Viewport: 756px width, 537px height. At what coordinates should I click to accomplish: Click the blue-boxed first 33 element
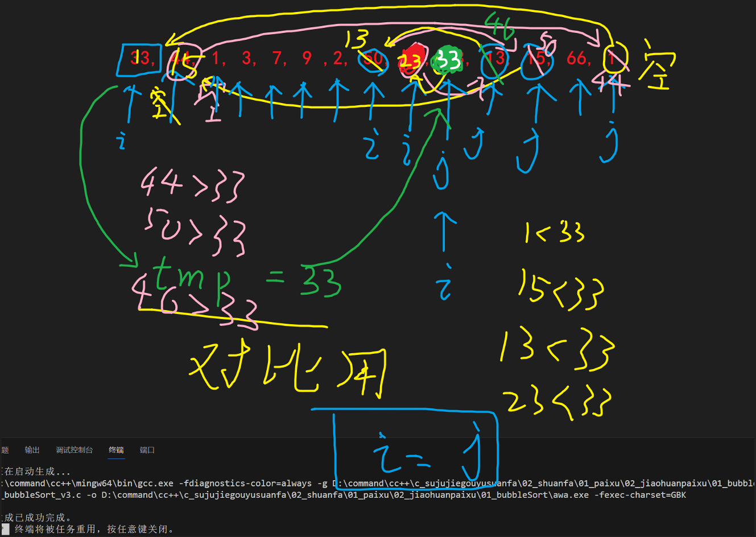[139, 59]
